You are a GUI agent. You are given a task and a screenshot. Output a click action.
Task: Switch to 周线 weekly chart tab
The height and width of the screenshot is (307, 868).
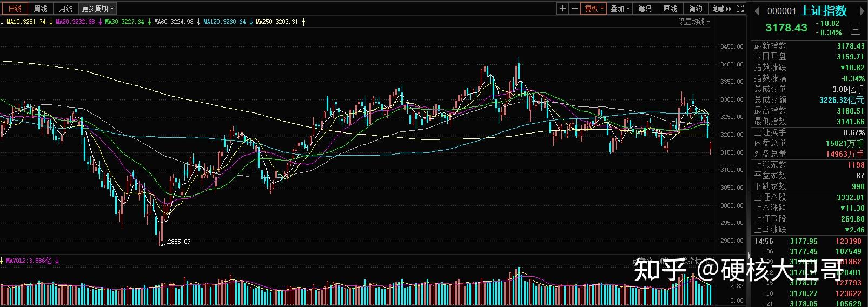point(41,9)
